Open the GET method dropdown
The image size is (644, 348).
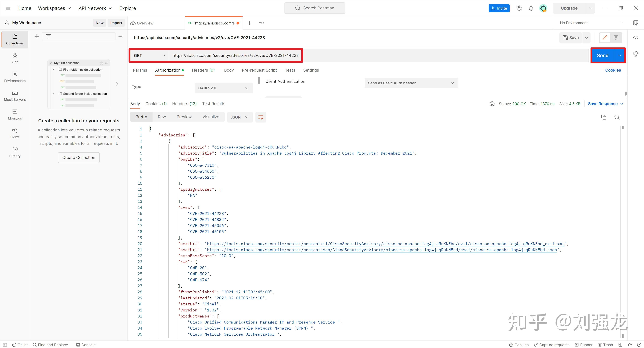coord(149,55)
